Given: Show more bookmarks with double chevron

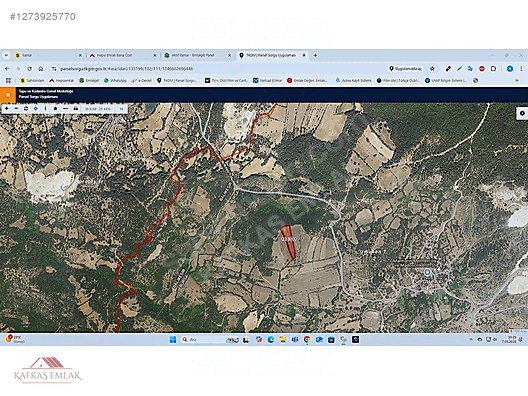Looking at the screenshot, I should (x=517, y=80).
